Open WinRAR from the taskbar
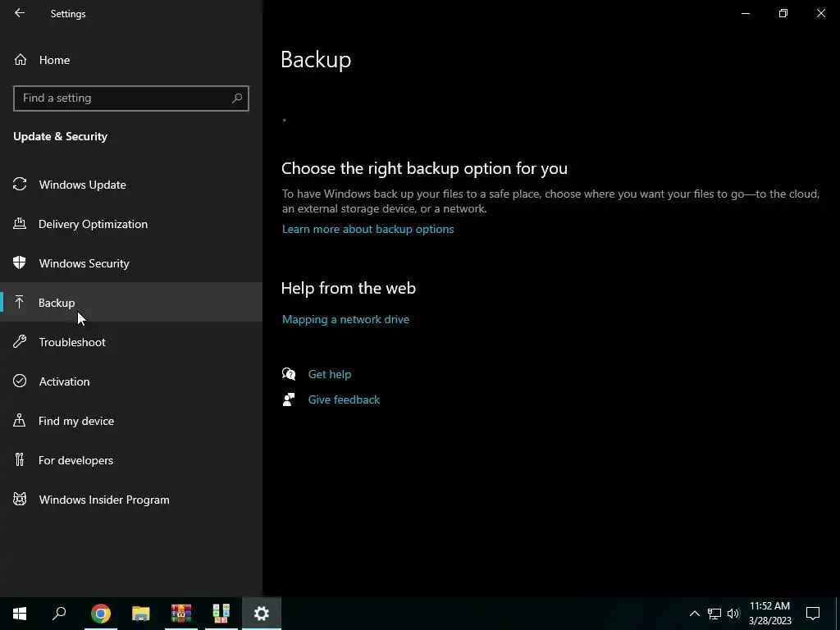Viewport: 840px width, 630px height. pyautogui.click(x=181, y=614)
